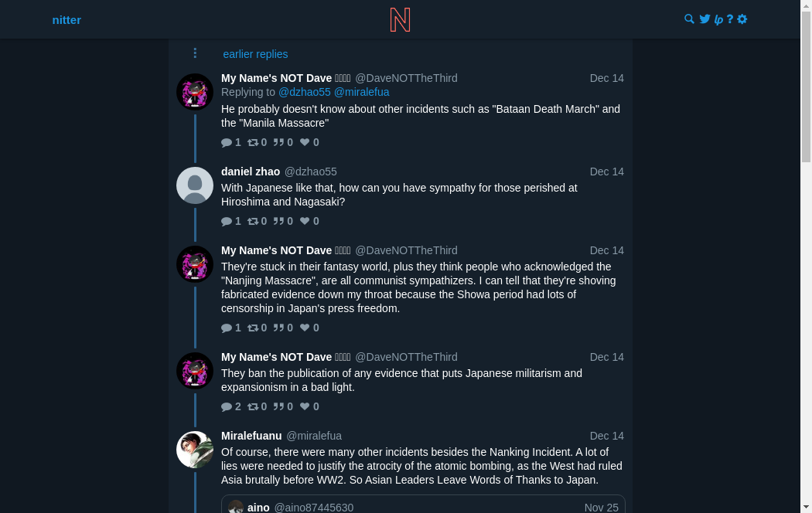Open quoted tweet author aino
The image size is (812, 513).
(x=258, y=508)
